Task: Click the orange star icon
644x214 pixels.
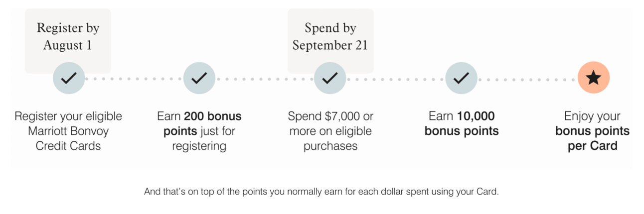Action: tap(593, 78)
